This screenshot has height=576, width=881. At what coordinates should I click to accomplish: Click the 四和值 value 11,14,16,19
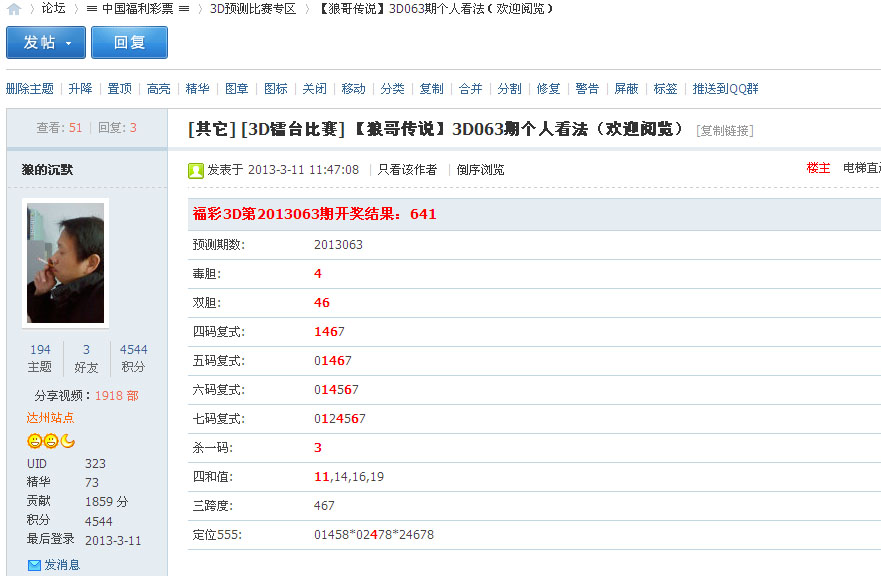pyautogui.click(x=349, y=477)
